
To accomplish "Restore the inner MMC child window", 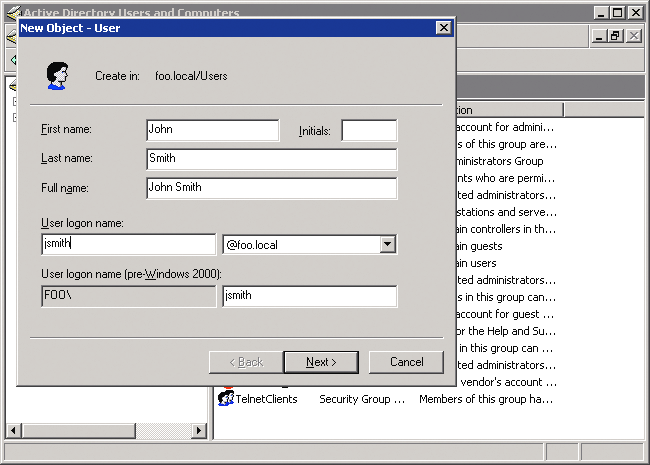I will pyautogui.click(x=616, y=36).
